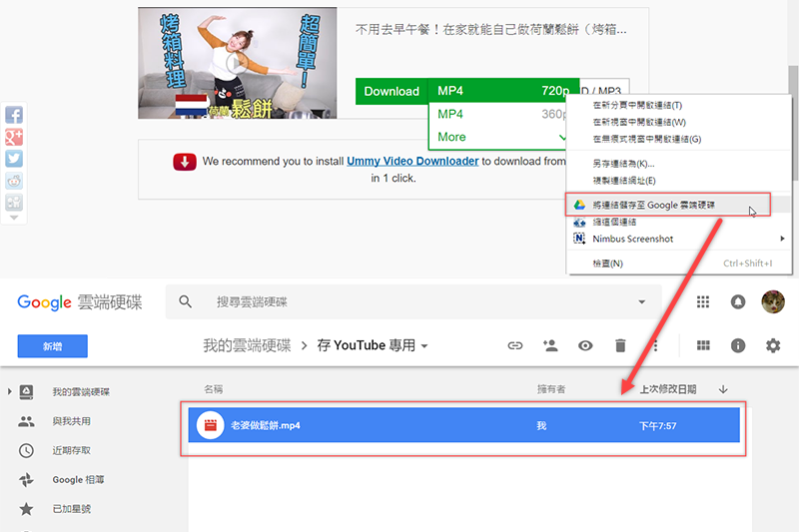Image resolution: width=799 pixels, height=532 pixels.
Task: Open the notifications bell
Action: pos(738,301)
